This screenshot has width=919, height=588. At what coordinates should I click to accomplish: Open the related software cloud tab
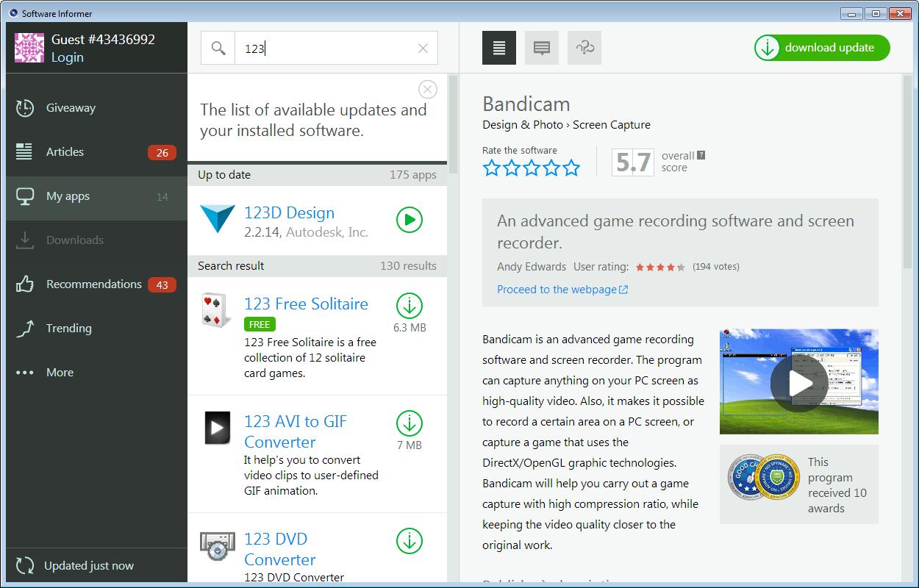(584, 48)
